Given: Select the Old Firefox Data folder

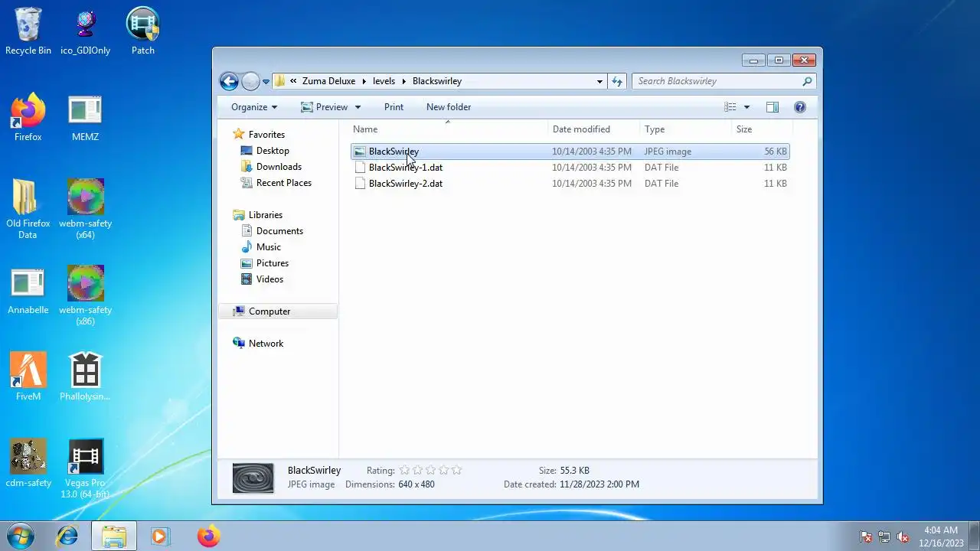Looking at the screenshot, I should 28,209.
